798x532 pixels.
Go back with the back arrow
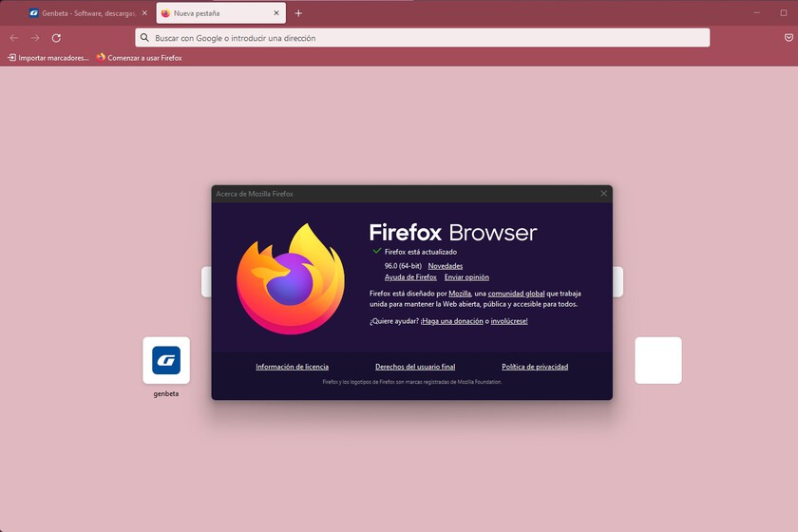[x=14, y=38]
